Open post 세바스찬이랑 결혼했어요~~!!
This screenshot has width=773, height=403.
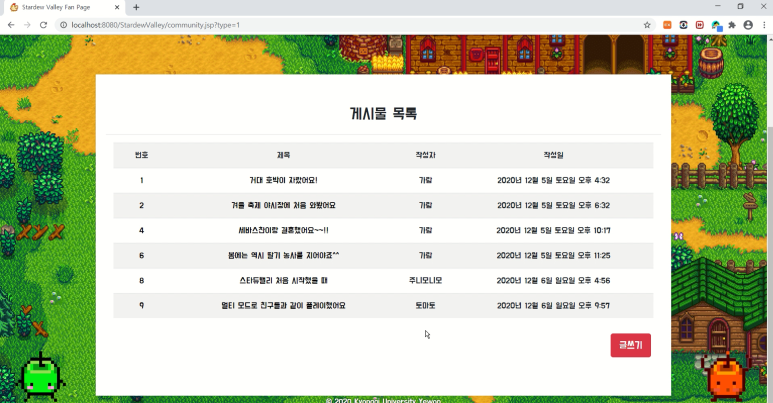[283, 230]
